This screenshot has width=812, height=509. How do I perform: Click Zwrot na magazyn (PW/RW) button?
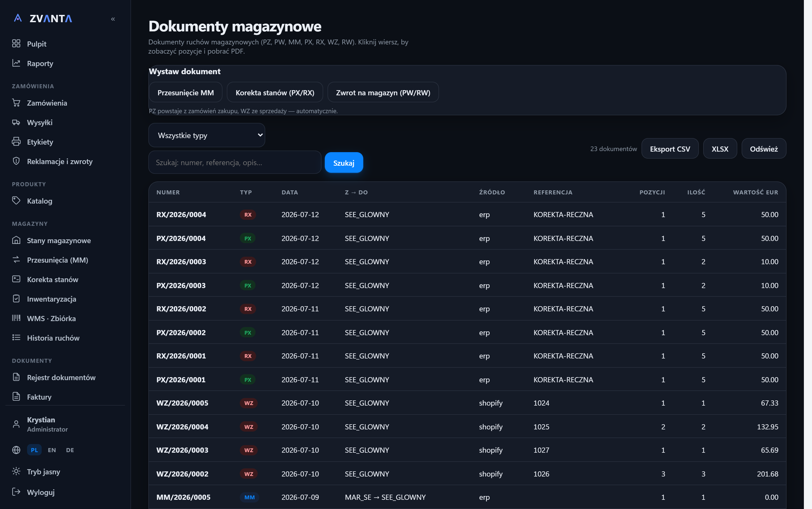[383, 92]
